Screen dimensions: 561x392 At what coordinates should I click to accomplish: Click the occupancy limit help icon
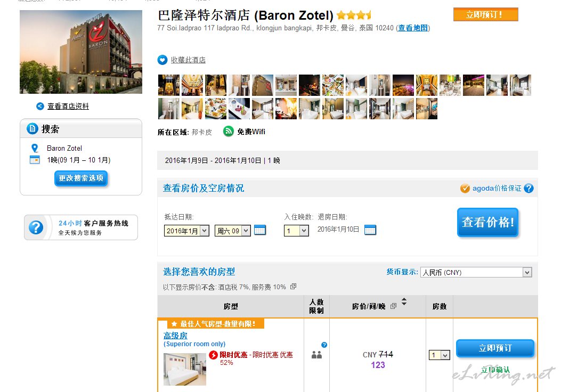click(x=324, y=345)
